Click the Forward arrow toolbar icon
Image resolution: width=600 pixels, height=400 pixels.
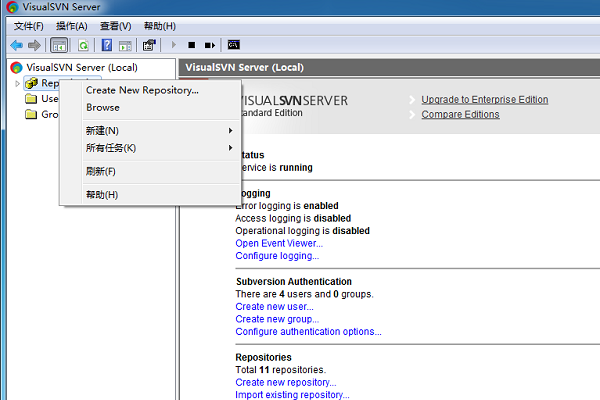tap(35, 45)
